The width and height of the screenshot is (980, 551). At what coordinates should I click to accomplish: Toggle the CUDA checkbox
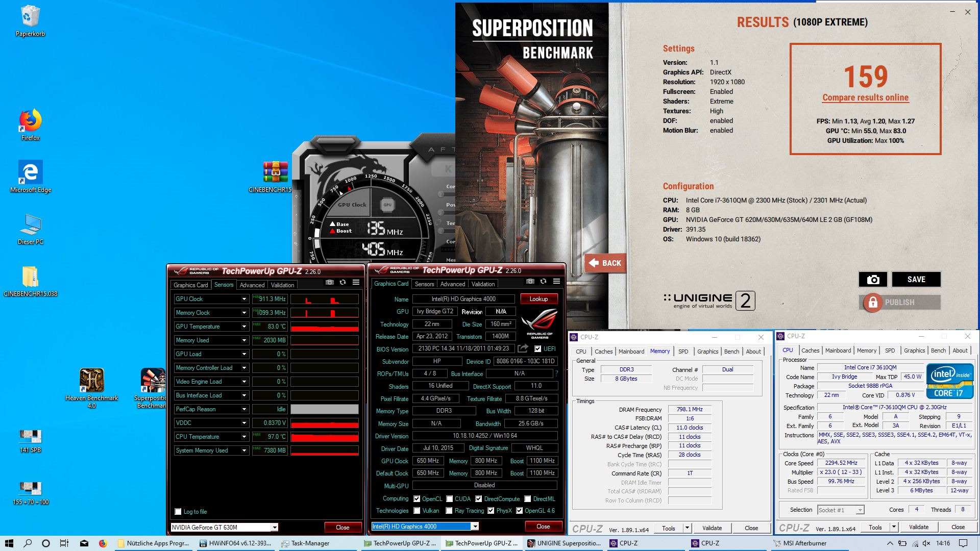pyautogui.click(x=450, y=499)
